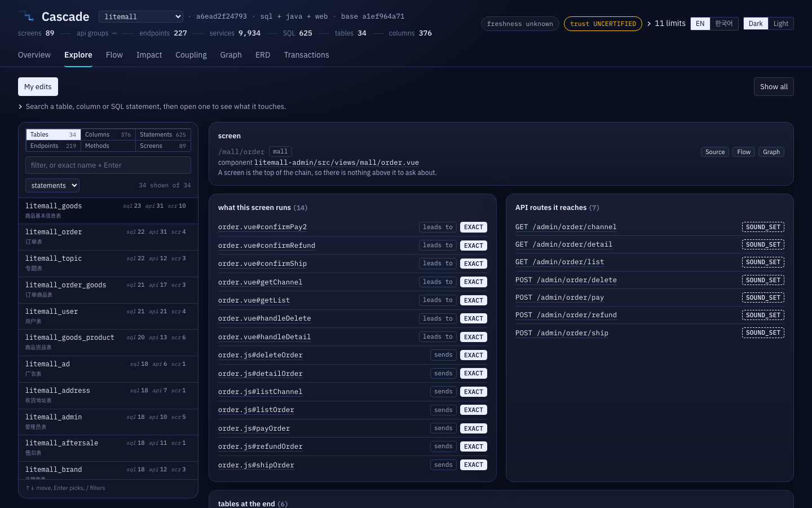Open order.vue#handleDelete link

(264, 318)
